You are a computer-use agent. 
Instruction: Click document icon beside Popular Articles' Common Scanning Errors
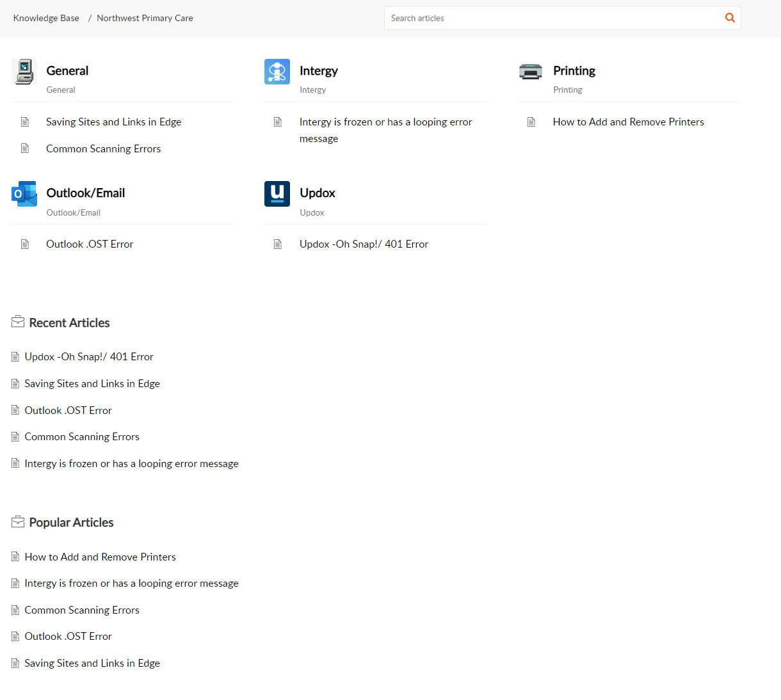tap(15, 610)
